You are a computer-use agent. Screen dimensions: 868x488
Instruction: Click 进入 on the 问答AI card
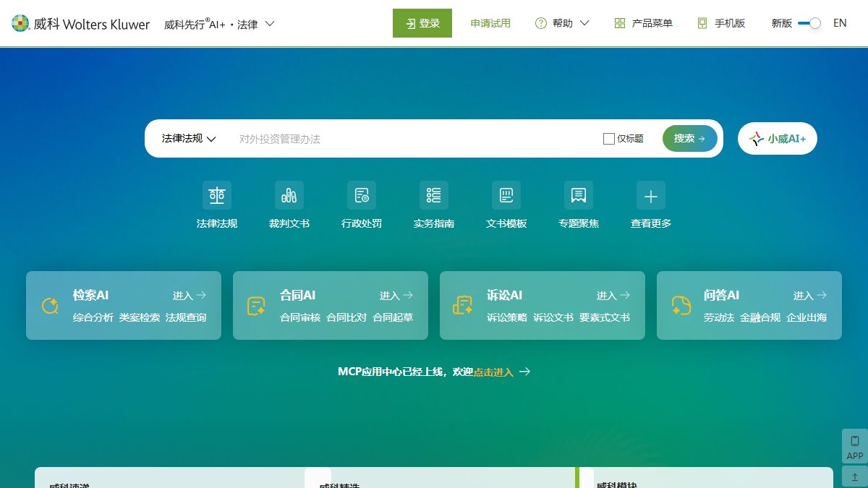click(x=810, y=295)
